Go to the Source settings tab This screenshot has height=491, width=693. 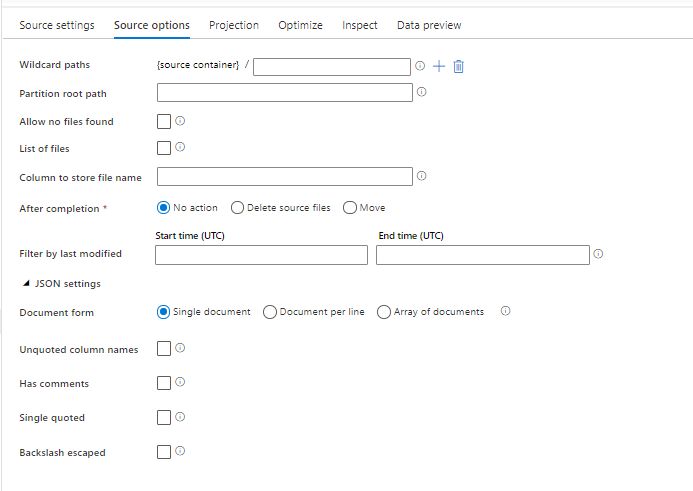tap(57, 25)
